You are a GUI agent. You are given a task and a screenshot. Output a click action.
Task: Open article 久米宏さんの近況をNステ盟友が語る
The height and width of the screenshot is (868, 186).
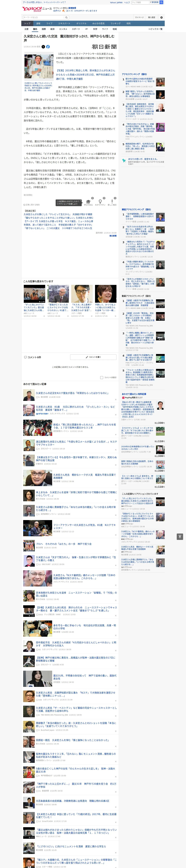(x=72, y=393)
